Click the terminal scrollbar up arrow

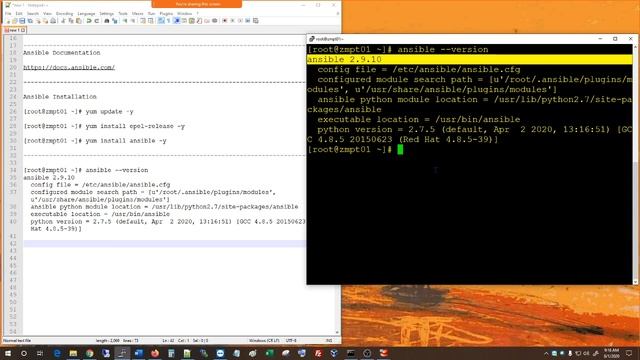coord(636,47)
